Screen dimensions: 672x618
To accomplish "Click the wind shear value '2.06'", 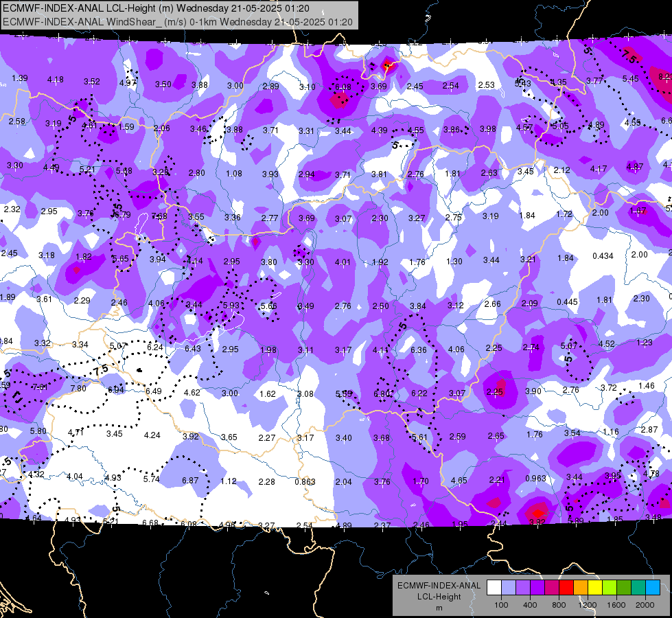I will click(x=162, y=128).
